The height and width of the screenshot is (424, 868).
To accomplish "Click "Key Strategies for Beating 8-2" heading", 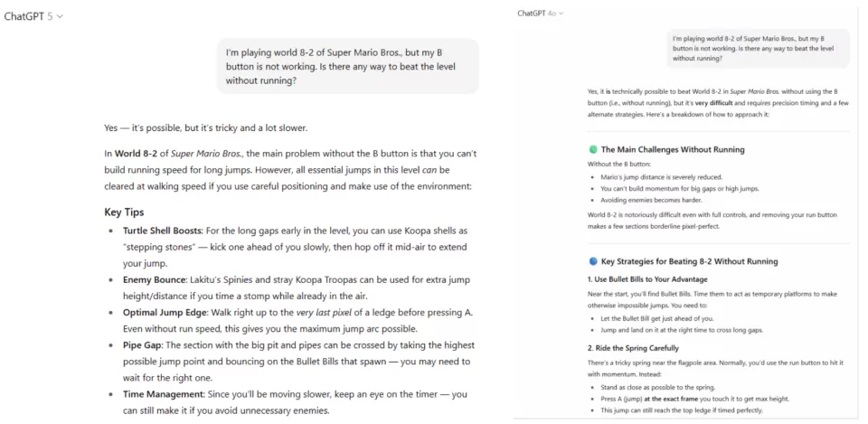I will coord(689,261).
